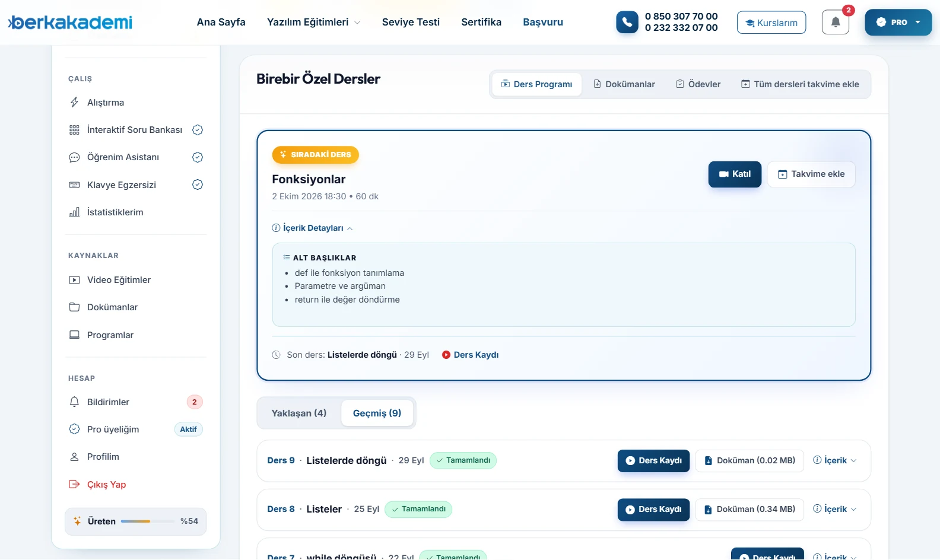Screen dimensions: 940x560
Task: Click the Berkakademi logo
Action: (70, 23)
